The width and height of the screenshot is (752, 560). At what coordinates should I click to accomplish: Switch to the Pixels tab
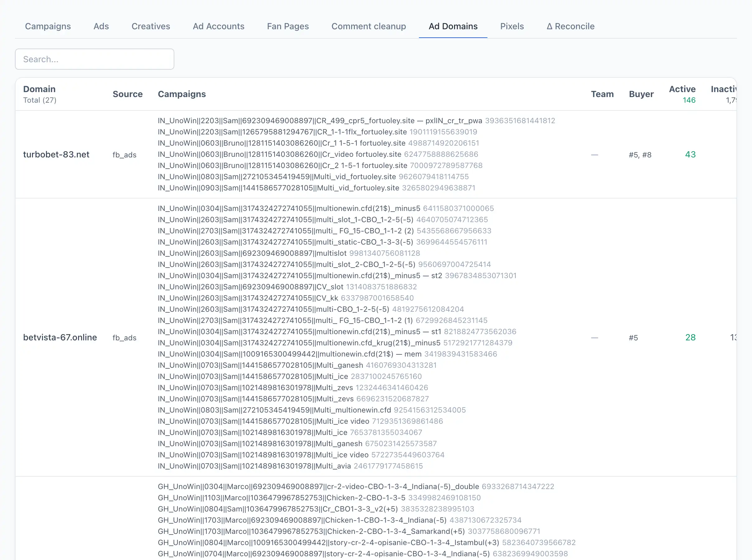coord(512,26)
